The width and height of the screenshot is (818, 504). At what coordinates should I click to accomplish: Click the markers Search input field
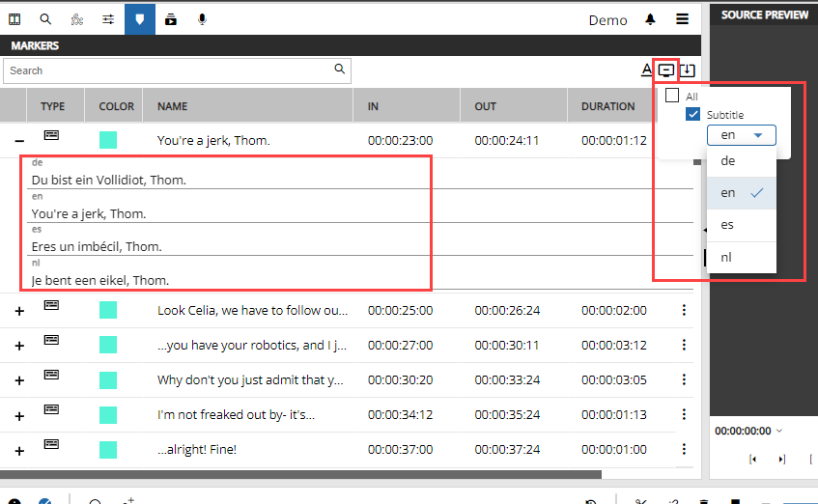(x=169, y=70)
